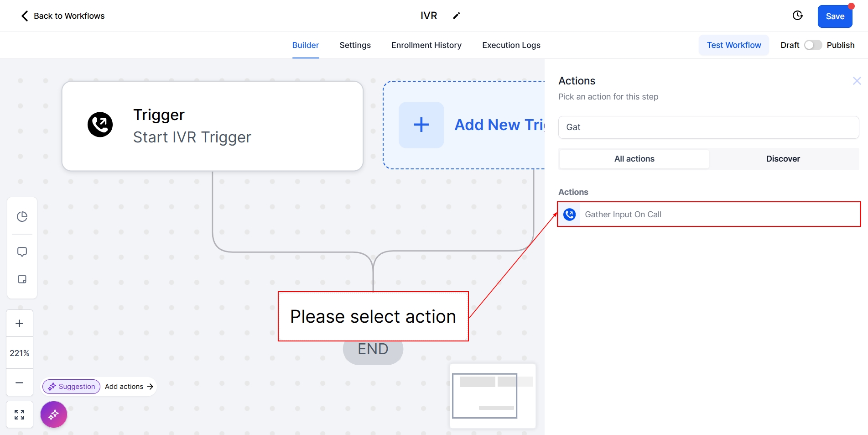
Task: Click Test Workflow button
Action: coord(733,45)
